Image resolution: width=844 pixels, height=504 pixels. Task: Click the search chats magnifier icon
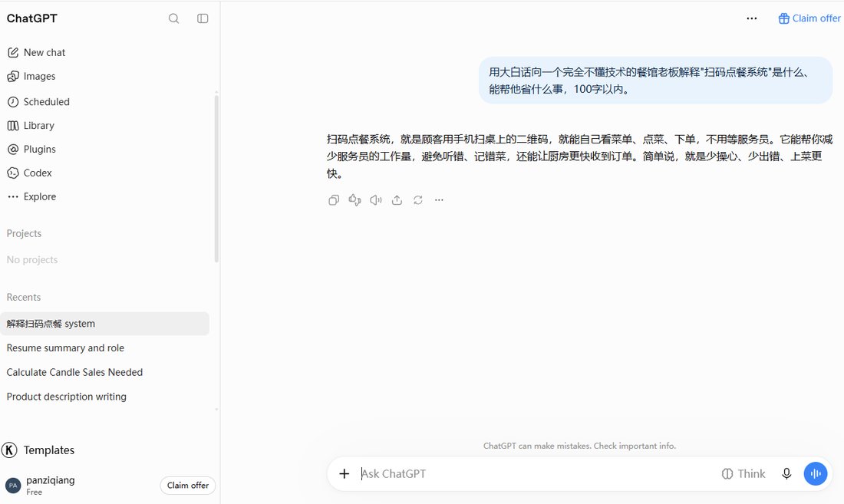(173, 18)
